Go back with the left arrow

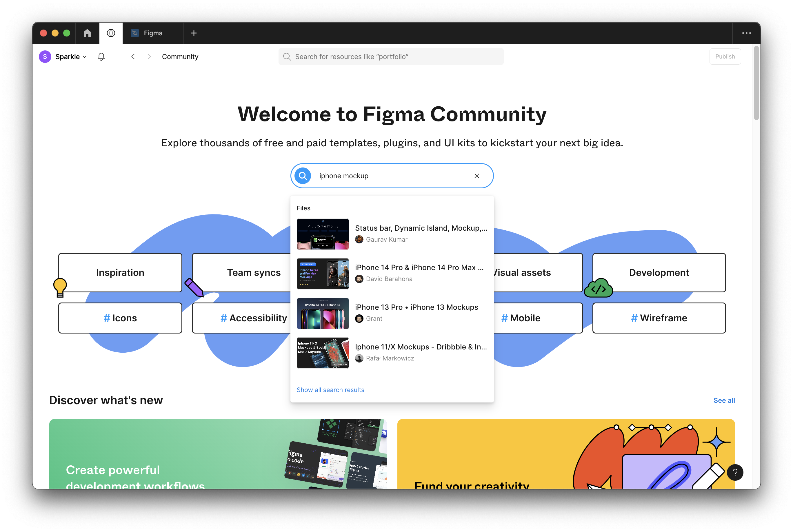(x=133, y=57)
